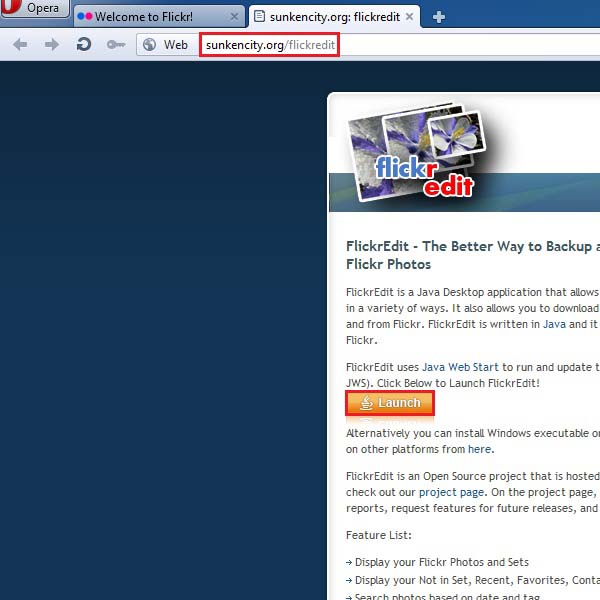This screenshot has width=600, height=600.
Task: Switch to Welcome to Flickr! tab
Action: pos(159,16)
